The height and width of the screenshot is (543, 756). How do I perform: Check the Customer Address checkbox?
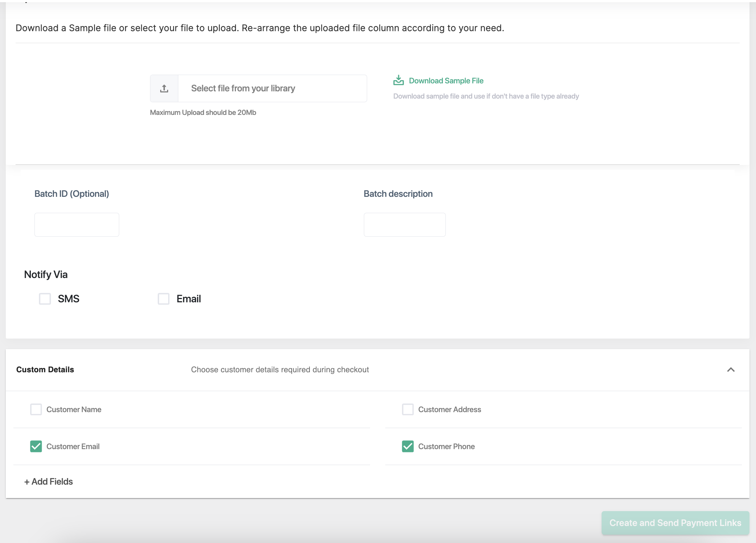(x=408, y=410)
